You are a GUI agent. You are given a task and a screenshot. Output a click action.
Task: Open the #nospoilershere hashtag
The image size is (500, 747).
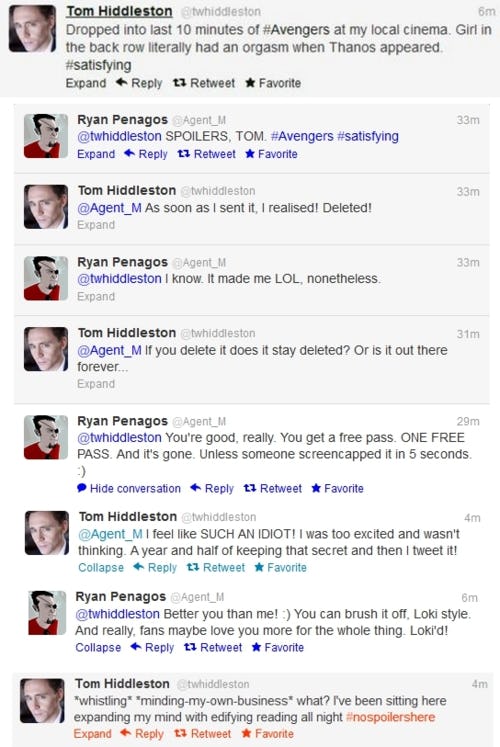tap(390, 717)
